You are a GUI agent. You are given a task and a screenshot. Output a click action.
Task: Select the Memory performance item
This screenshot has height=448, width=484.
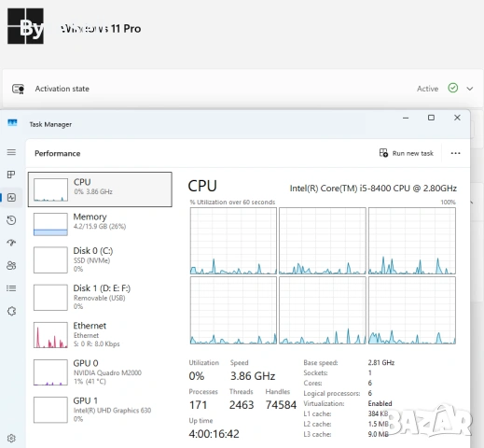[x=100, y=224]
